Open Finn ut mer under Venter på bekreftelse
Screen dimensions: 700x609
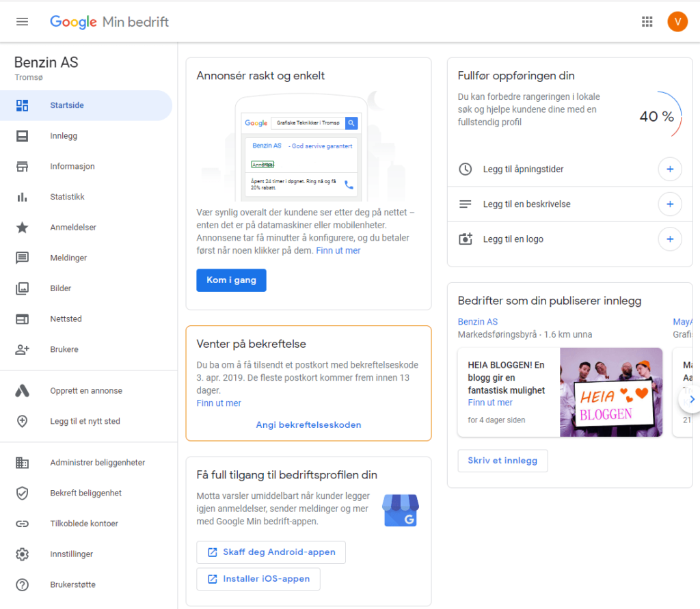coord(219,403)
